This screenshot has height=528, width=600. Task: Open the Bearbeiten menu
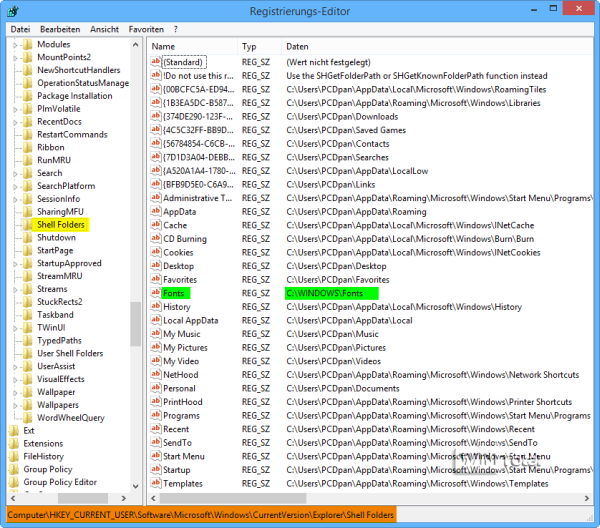(60, 29)
